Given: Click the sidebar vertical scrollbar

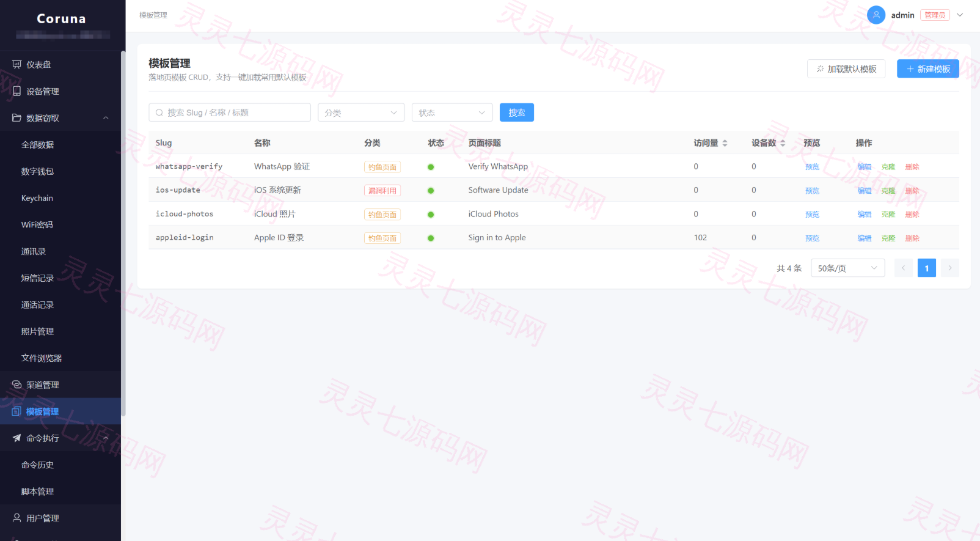Looking at the screenshot, I should click(123, 232).
